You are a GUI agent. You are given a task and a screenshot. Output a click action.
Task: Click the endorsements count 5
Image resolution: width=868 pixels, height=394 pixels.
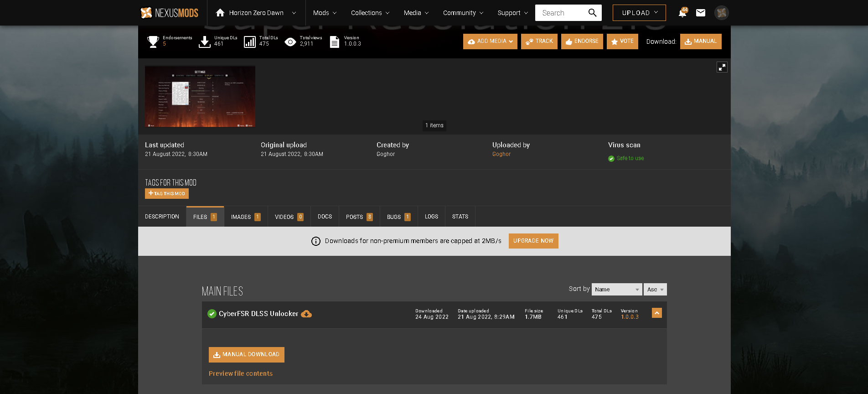coord(165,44)
